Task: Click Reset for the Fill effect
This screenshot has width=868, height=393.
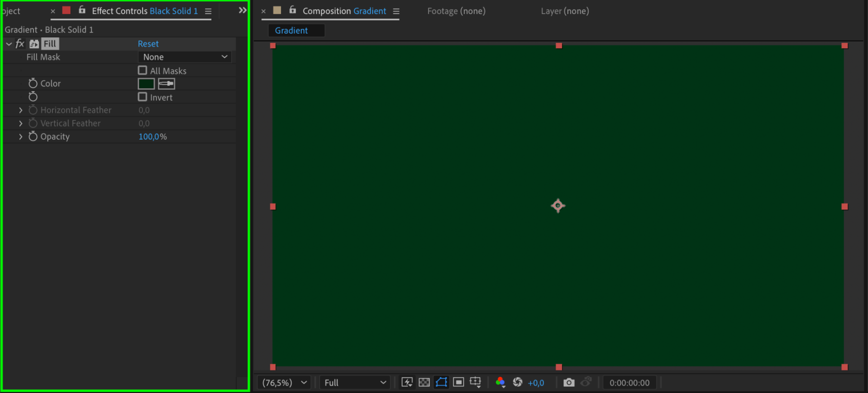Action: pos(148,44)
